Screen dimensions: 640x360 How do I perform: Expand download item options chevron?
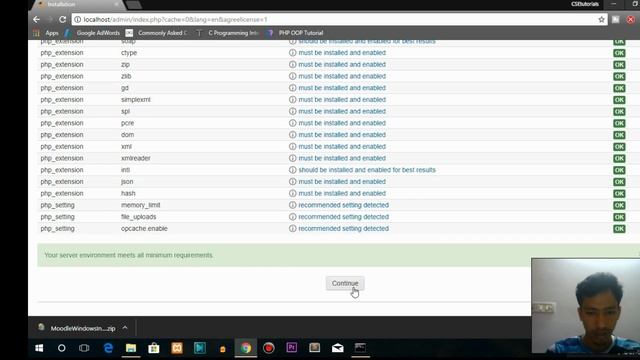(125, 328)
